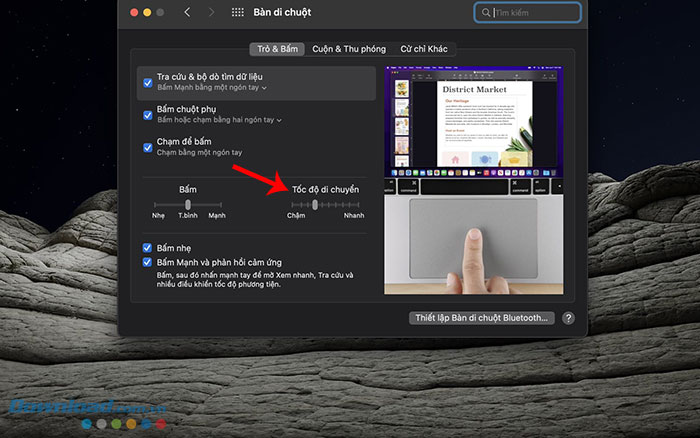700x438 pixels.
Task: Toggle the Bấm nhẹ checkbox
Action: pyautogui.click(x=148, y=247)
